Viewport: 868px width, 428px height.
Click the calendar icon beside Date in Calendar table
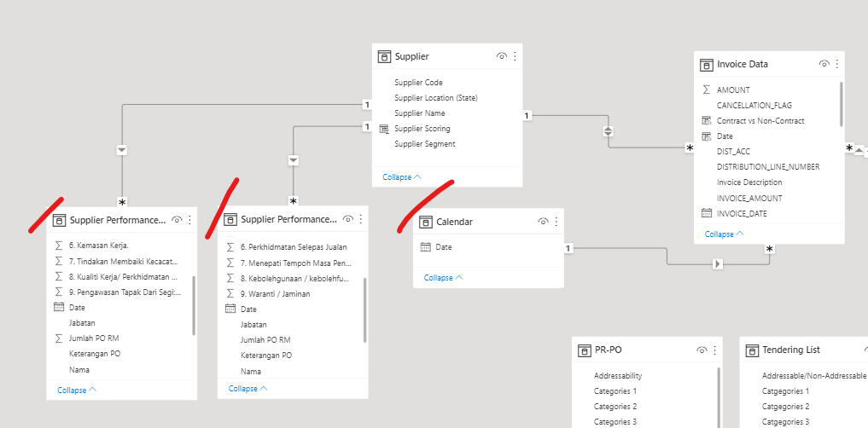coord(425,247)
